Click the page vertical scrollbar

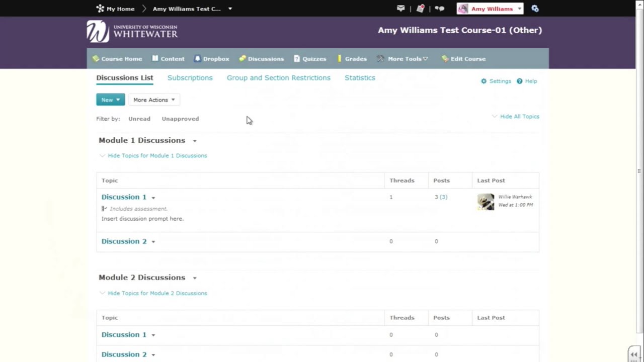tap(639, 171)
